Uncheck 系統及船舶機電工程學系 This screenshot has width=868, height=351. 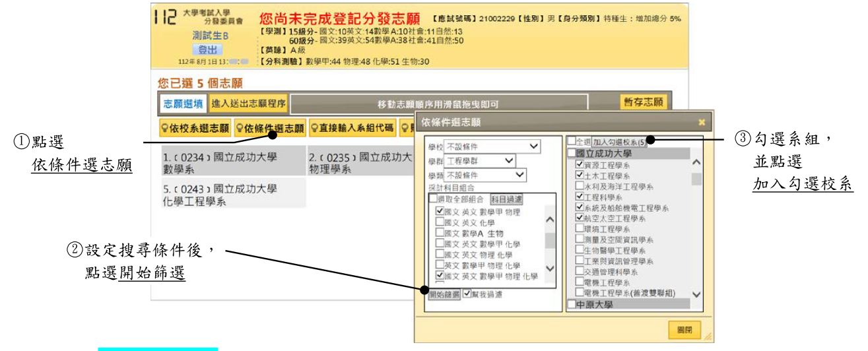pos(580,207)
